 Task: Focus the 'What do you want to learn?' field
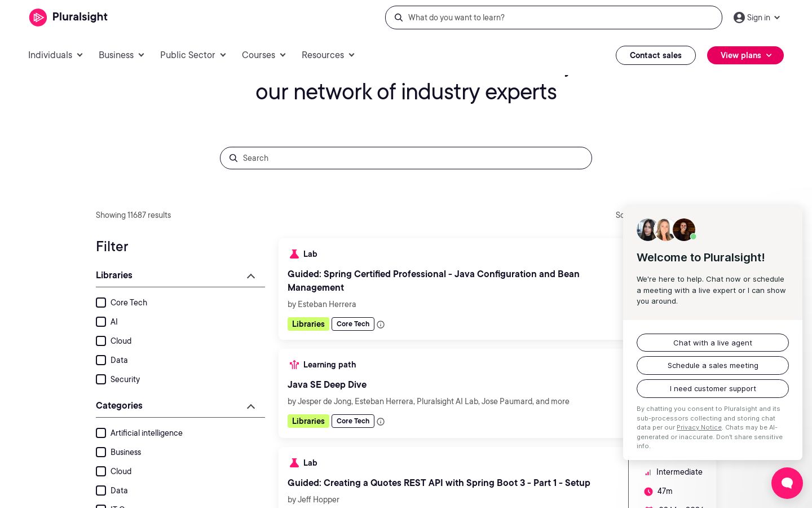click(x=554, y=17)
